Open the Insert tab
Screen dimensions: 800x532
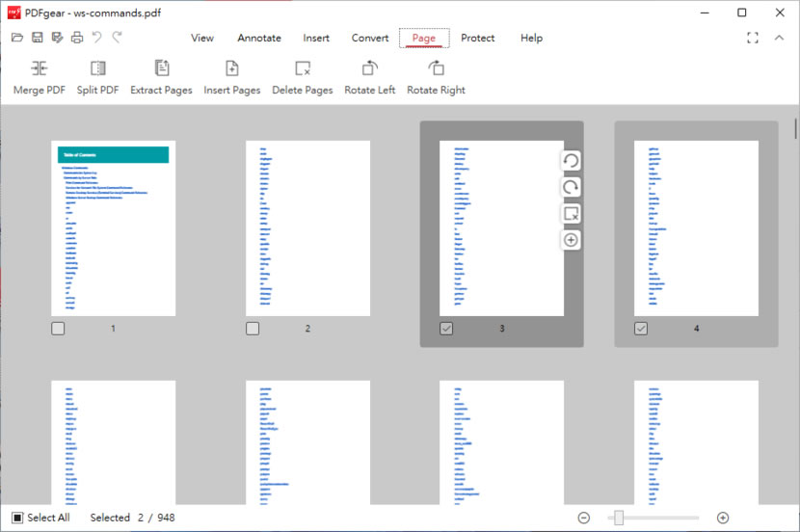pyautogui.click(x=316, y=38)
